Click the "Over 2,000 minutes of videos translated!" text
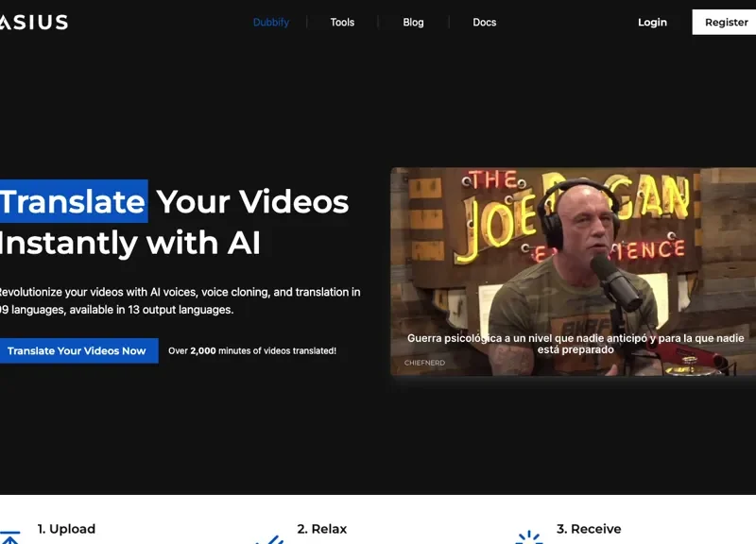Image resolution: width=756 pixels, height=544 pixels. [x=252, y=350]
